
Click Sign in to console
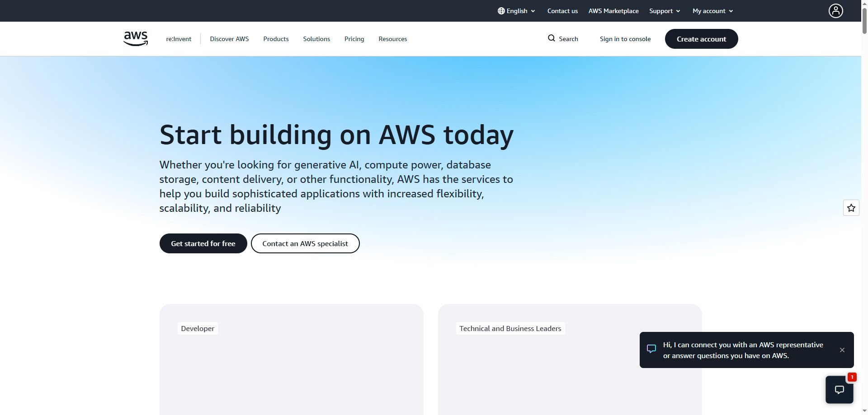click(625, 39)
